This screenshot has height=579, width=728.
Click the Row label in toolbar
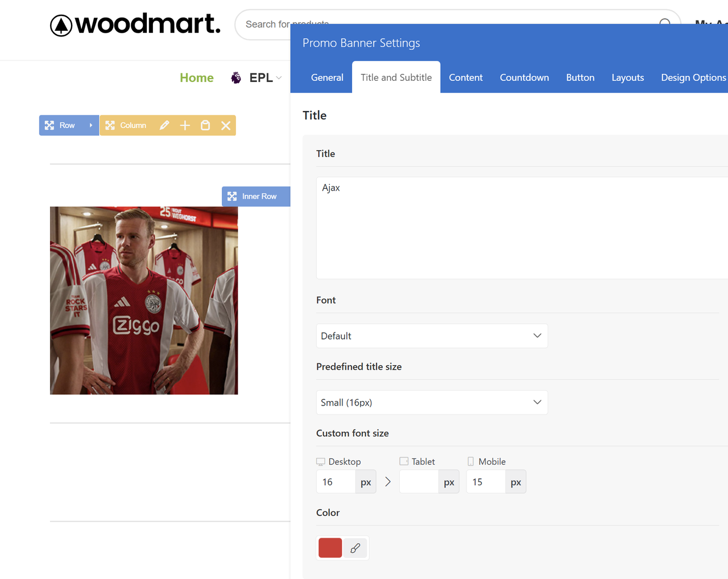pos(67,125)
